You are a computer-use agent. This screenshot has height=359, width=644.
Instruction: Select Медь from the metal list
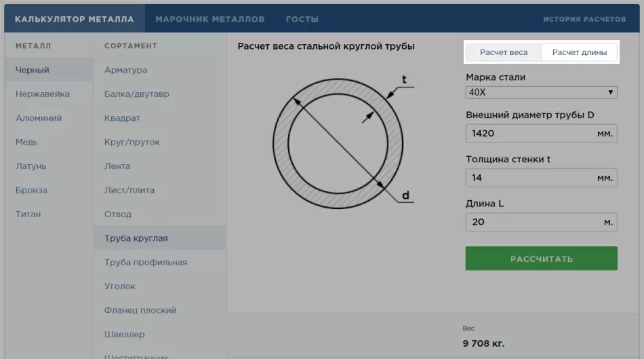(x=26, y=142)
